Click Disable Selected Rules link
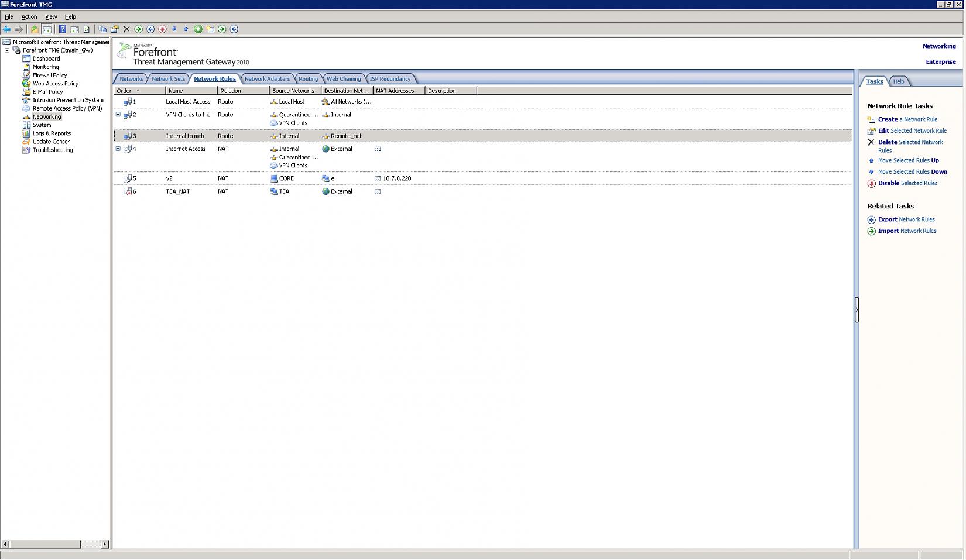The image size is (966, 560). click(x=907, y=183)
